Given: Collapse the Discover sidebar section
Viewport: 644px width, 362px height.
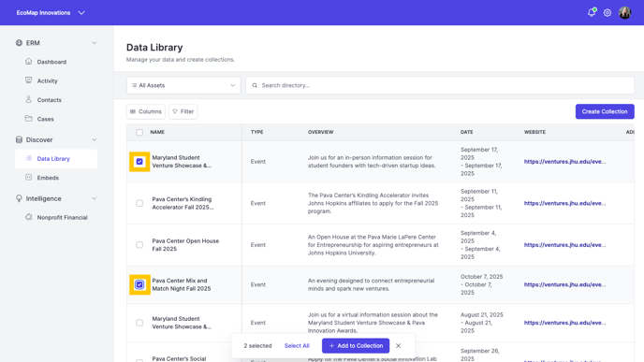Looking at the screenshot, I should point(94,139).
